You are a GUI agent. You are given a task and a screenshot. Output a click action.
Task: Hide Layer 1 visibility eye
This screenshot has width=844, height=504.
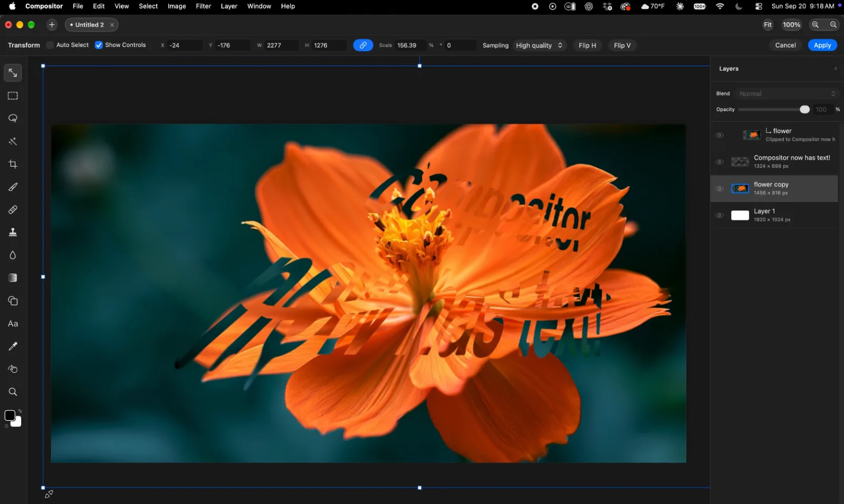pyautogui.click(x=719, y=216)
